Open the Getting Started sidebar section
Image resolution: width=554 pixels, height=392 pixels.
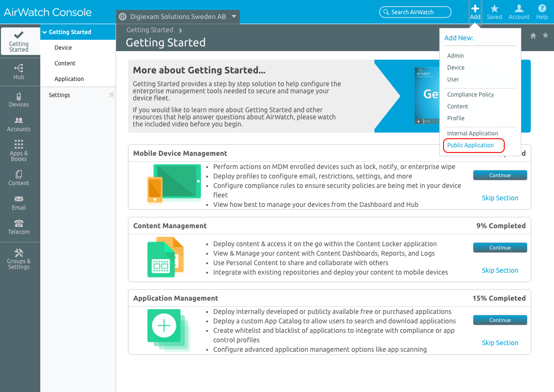tap(19, 41)
